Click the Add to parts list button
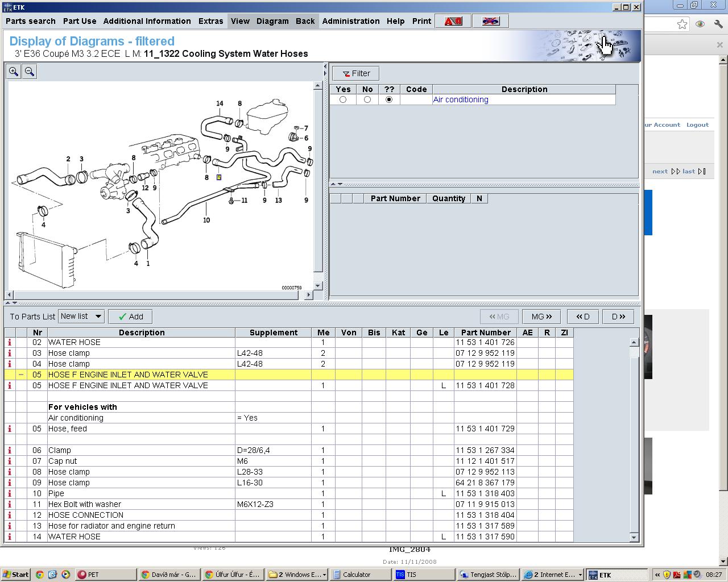 tap(131, 317)
